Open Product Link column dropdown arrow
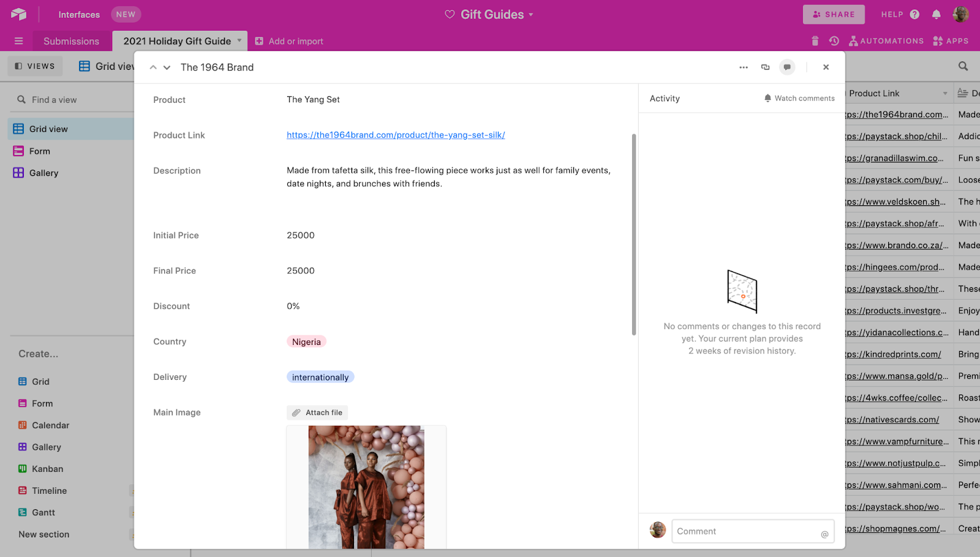 coord(945,93)
